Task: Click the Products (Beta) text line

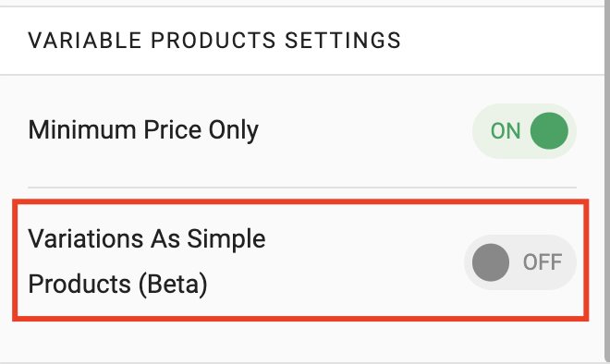Action: tap(117, 285)
